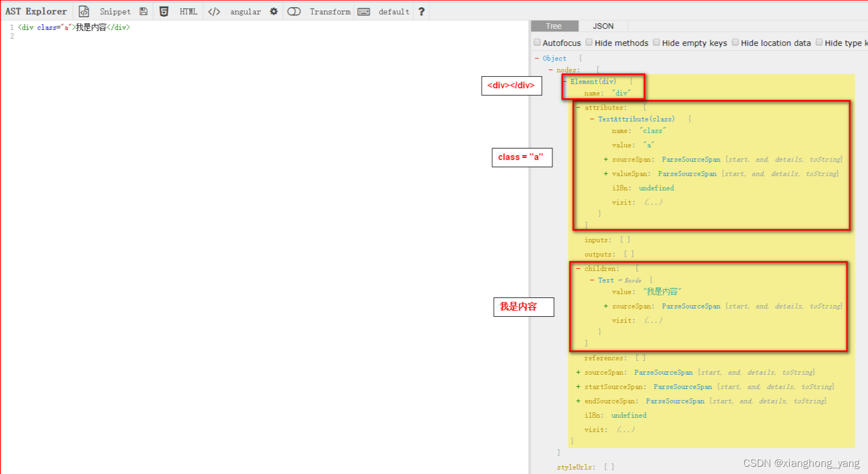Collapse the root Object node

coord(537,58)
